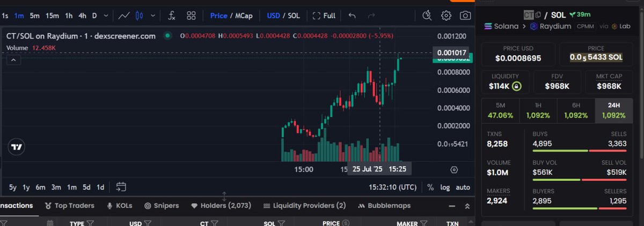The image size is (644, 226).
Task: Expand the panel with the double chevron
Action: pos(467,206)
